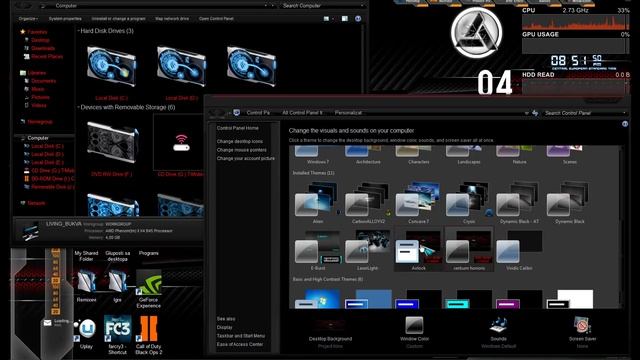Select the LaserLight theme
The width and height of the screenshot is (640, 360).
[x=367, y=249]
